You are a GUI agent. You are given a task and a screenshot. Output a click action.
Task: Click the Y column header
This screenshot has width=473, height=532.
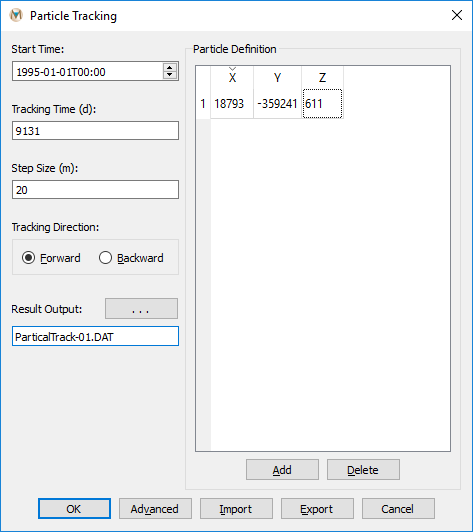(277, 78)
